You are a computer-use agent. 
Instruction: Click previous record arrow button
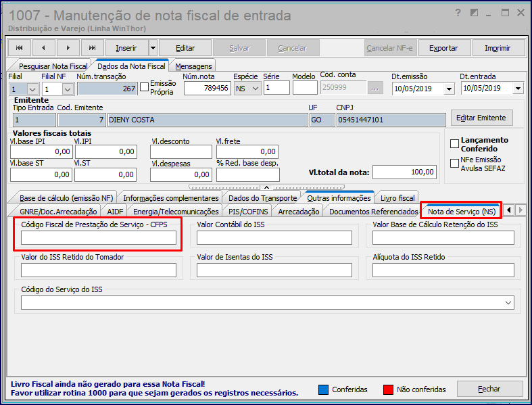[44, 48]
